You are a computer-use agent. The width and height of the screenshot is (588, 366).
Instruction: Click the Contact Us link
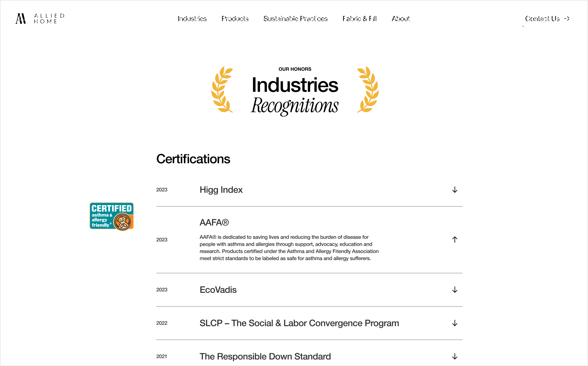pyautogui.click(x=542, y=19)
